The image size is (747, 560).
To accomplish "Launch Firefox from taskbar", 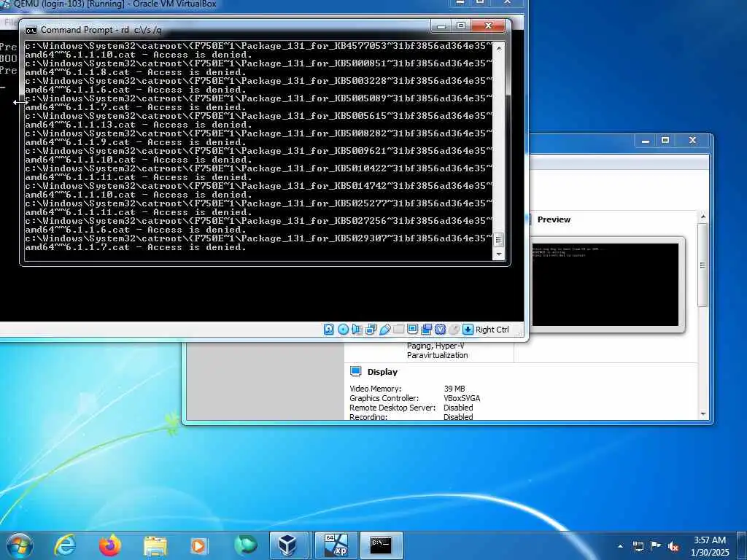I will (110, 545).
